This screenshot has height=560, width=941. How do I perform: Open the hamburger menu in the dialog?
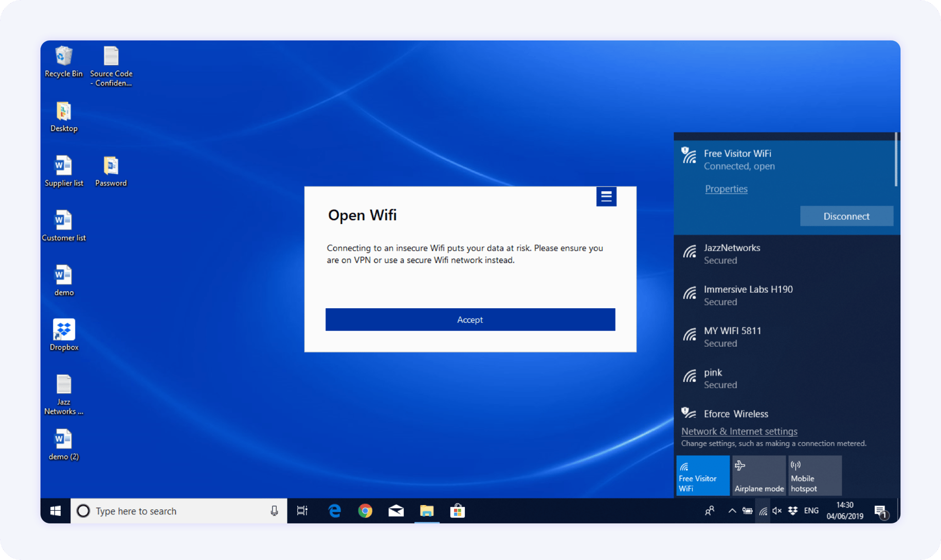click(x=606, y=196)
